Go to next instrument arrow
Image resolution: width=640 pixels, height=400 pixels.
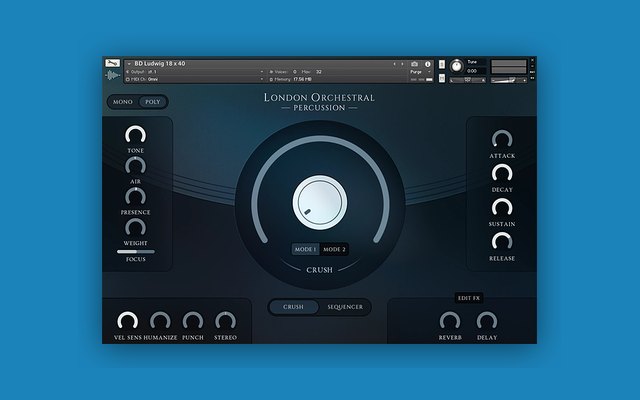click(402, 64)
